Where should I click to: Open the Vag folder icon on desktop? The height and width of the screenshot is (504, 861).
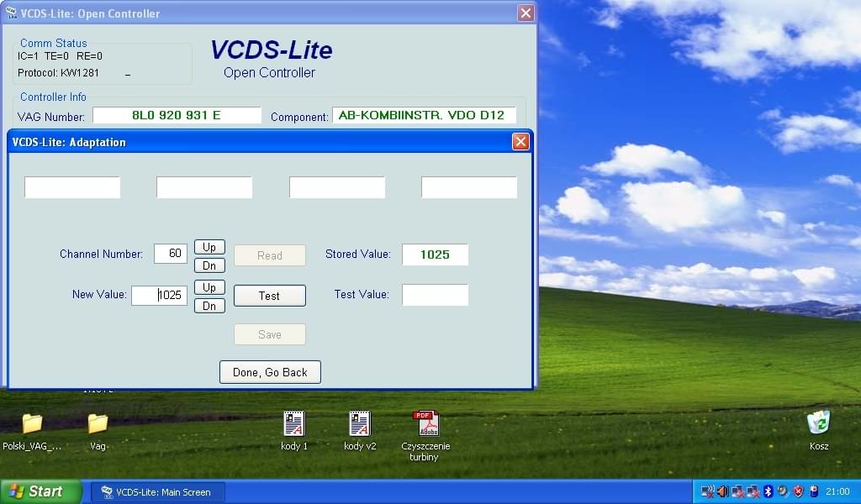tap(98, 424)
